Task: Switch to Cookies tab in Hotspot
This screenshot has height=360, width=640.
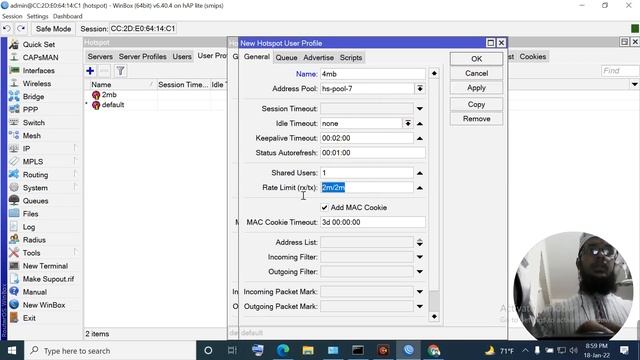Action: click(x=533, y=57)
